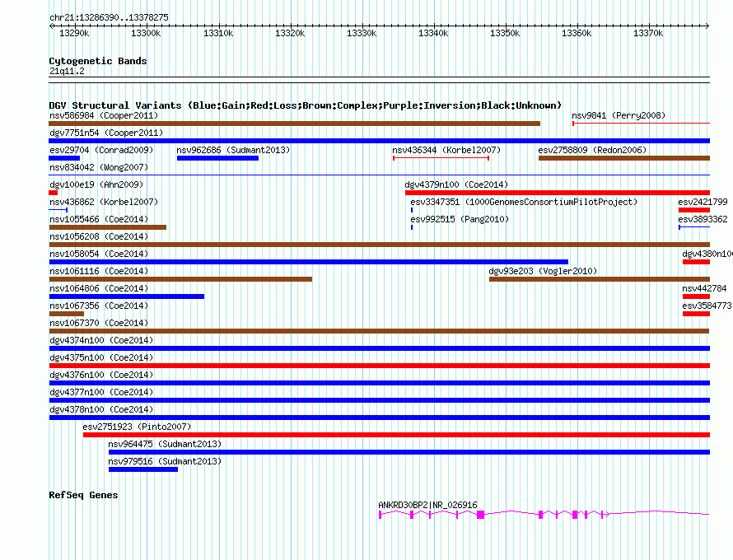The height and width of the screenshot is (560, 733).
Task: Open the dgv7751n54 (Cooper2011) variant
Action: pos(106,133)
